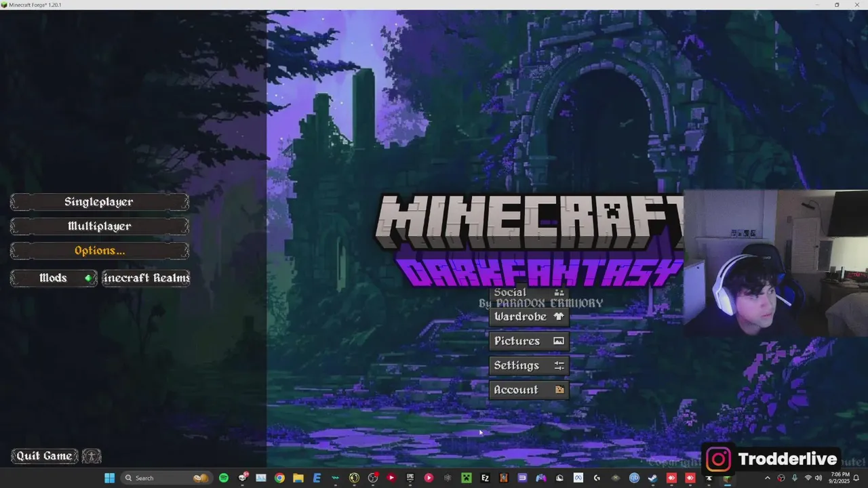Click the Minecraft grass block taskbar icon
The height and width of the screenshot is (488, 868).
pos(727,478)
